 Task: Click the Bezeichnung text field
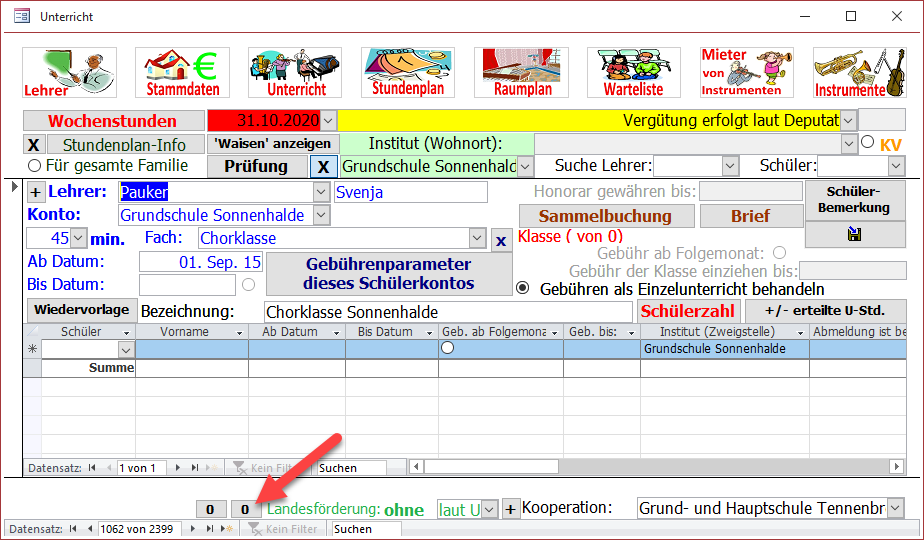pos(447,312)
